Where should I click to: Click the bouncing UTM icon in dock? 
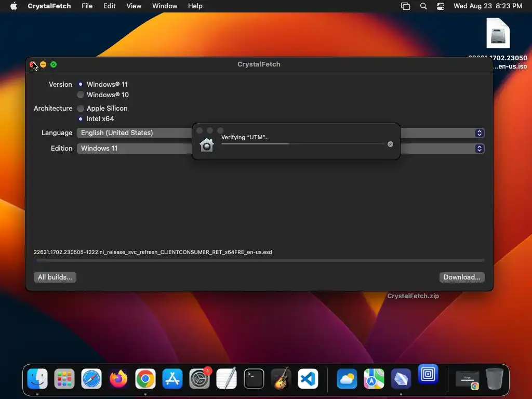point(428,374)
